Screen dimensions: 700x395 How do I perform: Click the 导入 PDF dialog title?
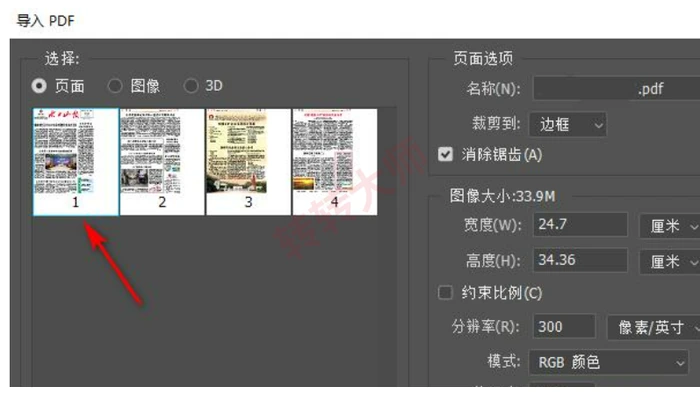[x=46, y=21]
